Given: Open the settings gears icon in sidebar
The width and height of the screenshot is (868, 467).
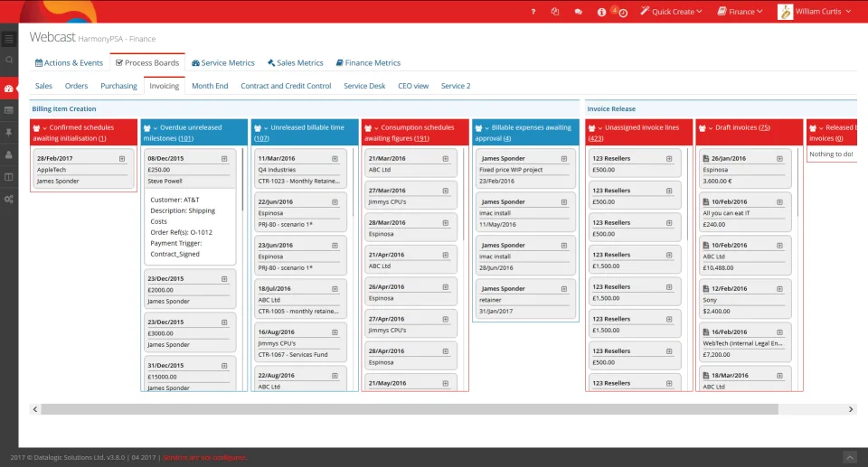Looking at the screenshot, I should 9,200.
